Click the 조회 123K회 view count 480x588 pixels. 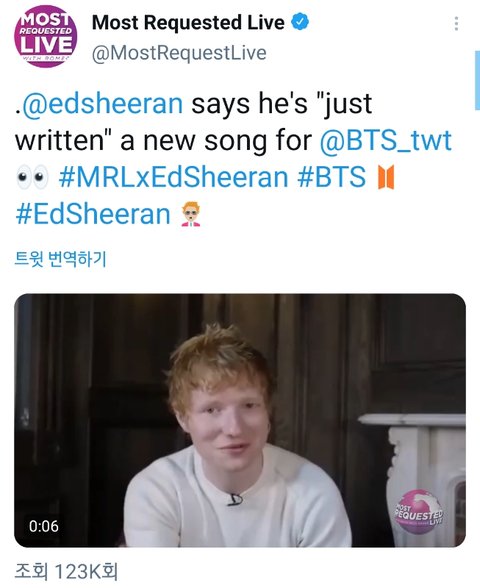[x=66, y=572]
